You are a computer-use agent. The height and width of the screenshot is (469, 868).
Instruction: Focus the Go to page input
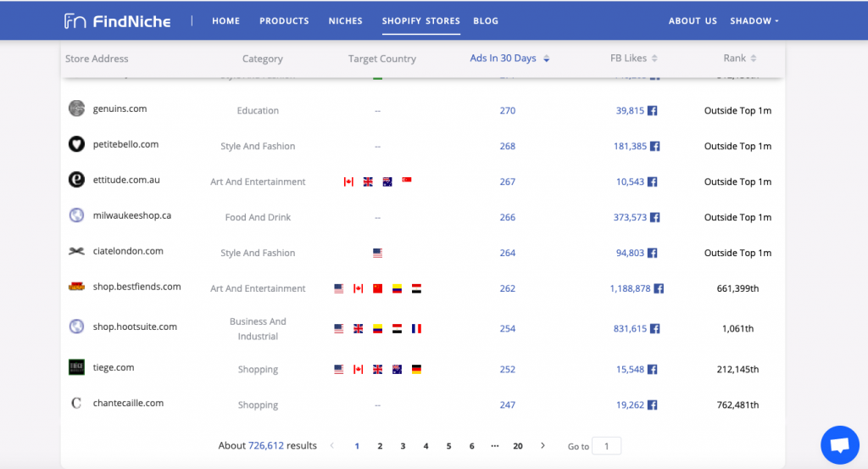607,446
